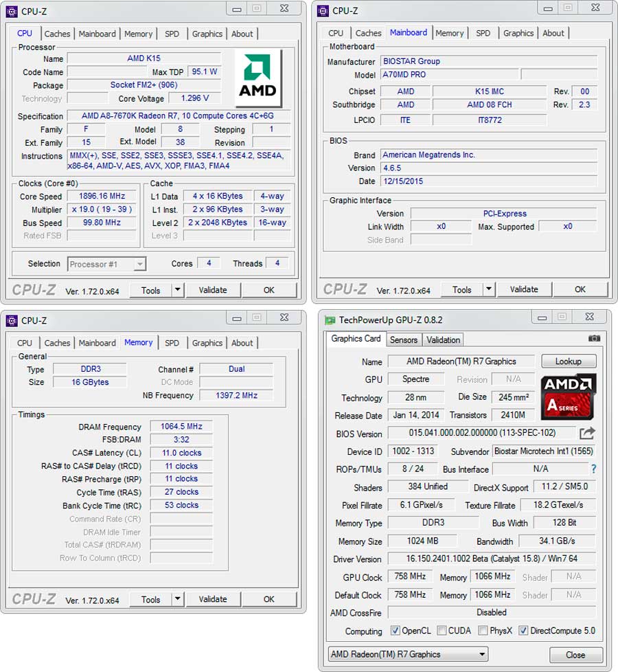
Task: Click the CPU-Z icon in the Memory timings window title bar
Action: click(x=12, y=321)
